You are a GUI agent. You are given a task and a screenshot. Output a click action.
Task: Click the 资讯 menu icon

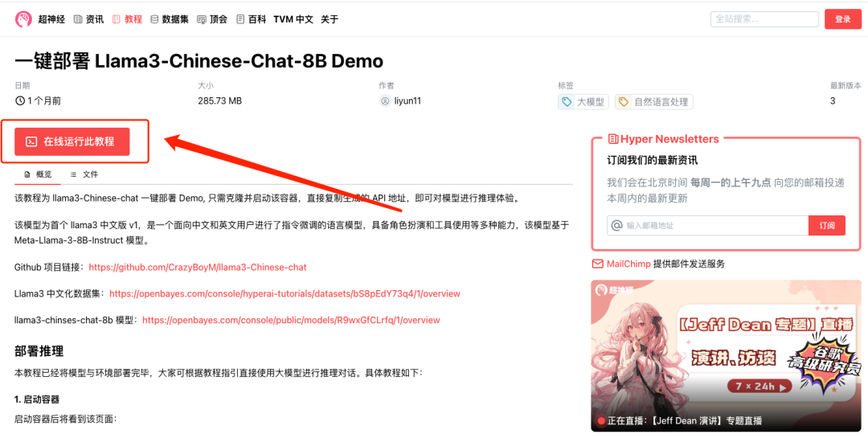(77, 19)
